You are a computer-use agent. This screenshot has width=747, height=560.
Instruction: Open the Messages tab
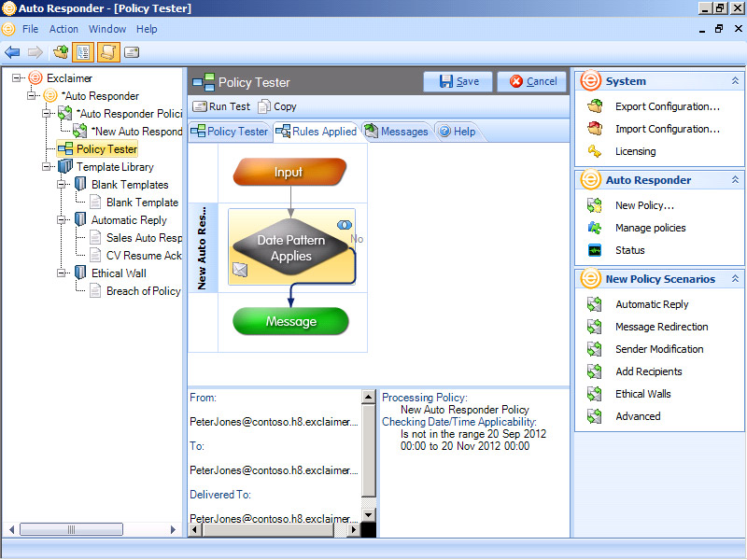click(397, 132)
